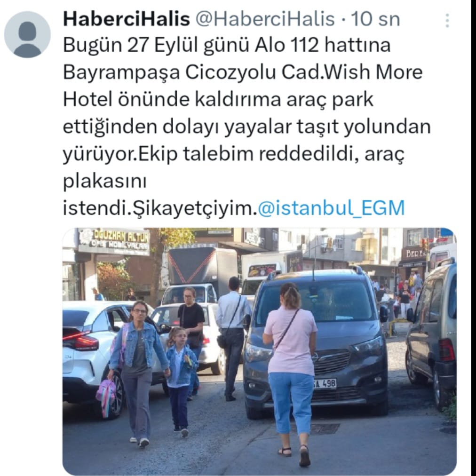Click the Wish More Hotel text line
Image resolution: width=476 pixels, height=476 pixels.
click(243, 72)
